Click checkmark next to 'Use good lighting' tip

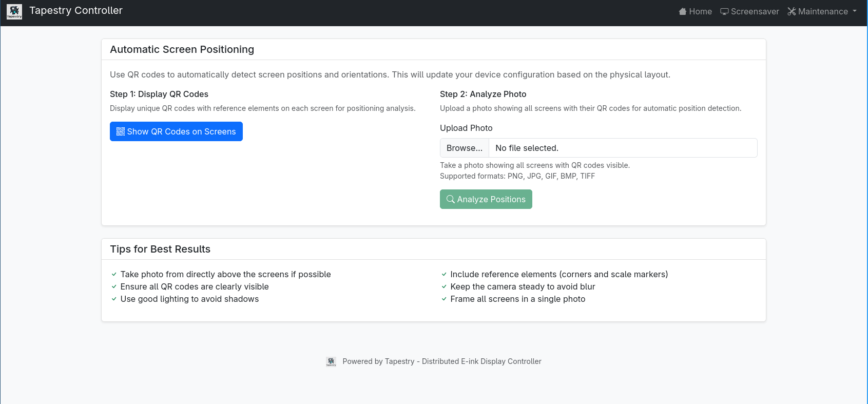[x=114, y=299]
